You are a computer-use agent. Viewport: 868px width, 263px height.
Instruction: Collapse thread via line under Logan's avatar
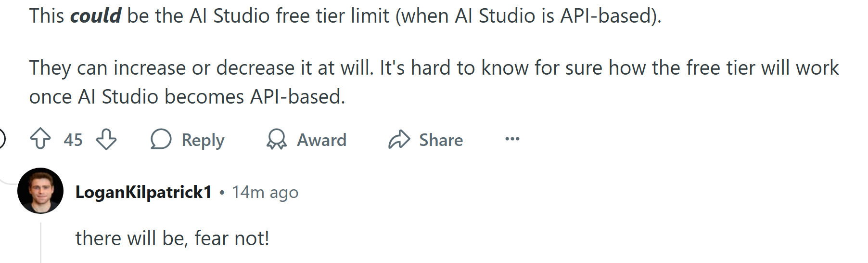pyautogui.click(x=40, y=243)
